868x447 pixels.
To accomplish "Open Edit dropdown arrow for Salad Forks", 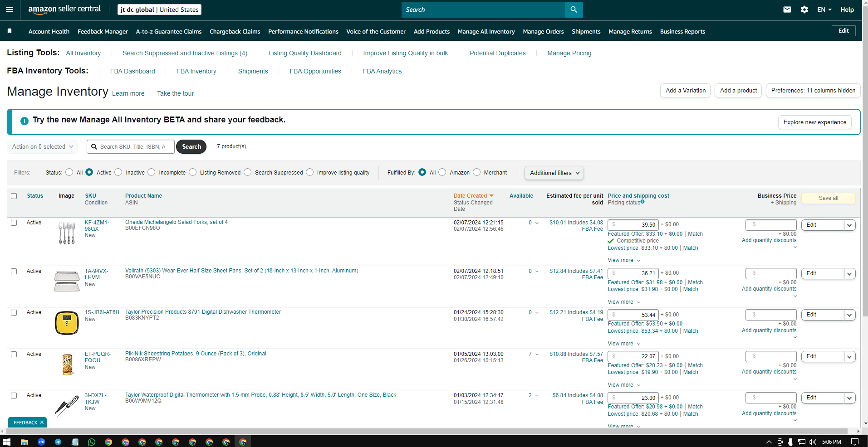I will pyautogui.click(x=849, y=225).
